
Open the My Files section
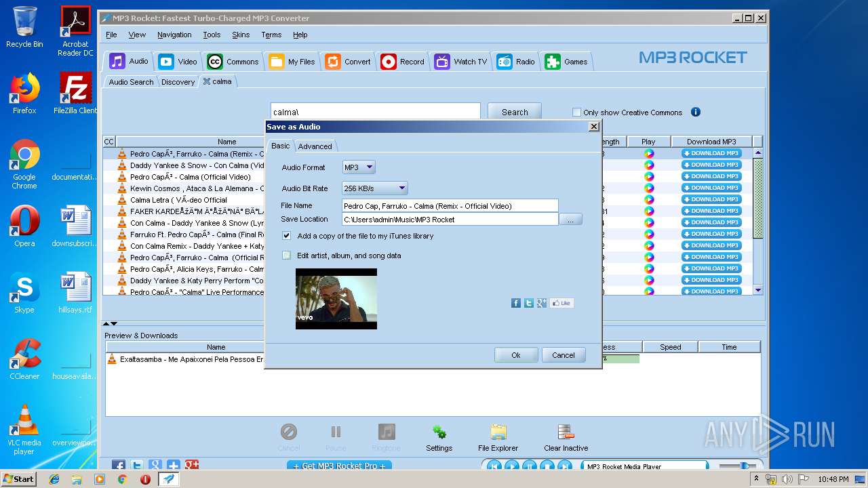(292, 62)
